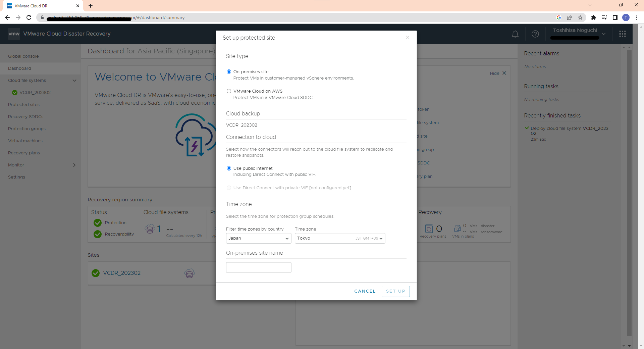Bookmark this page with star icon
The width and height of the screenshot is (644, 349).
580,17
